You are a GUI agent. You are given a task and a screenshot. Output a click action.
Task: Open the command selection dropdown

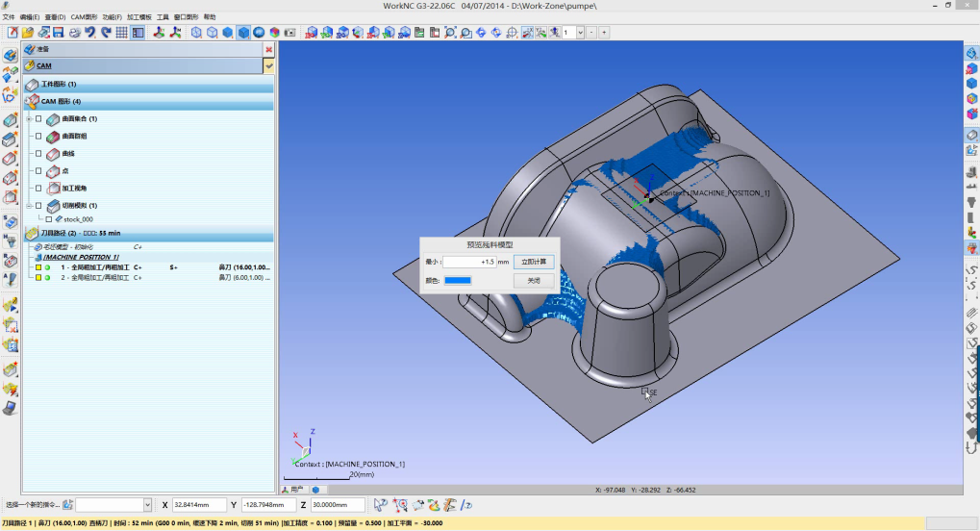click(x=147, y=505)
